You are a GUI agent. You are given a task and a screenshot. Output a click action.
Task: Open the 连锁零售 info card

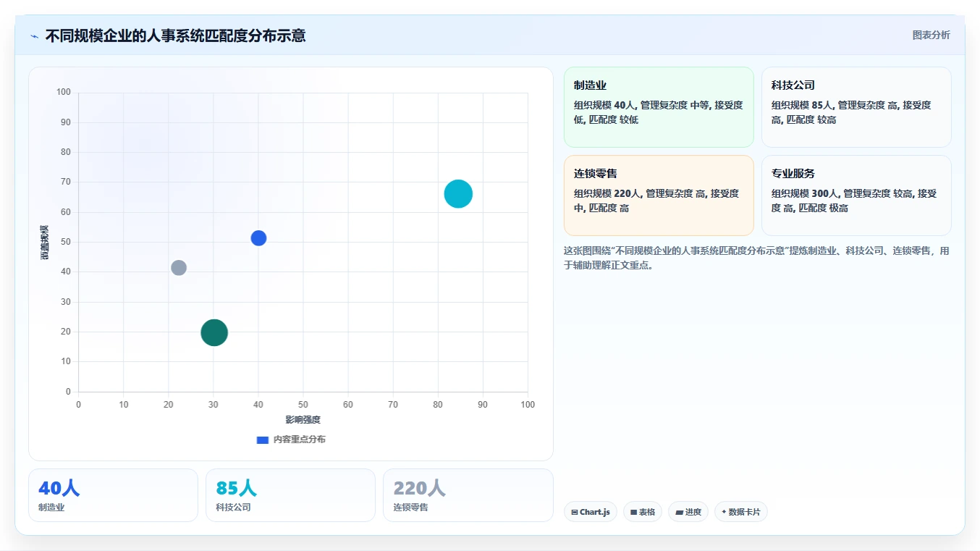point(659,195)
